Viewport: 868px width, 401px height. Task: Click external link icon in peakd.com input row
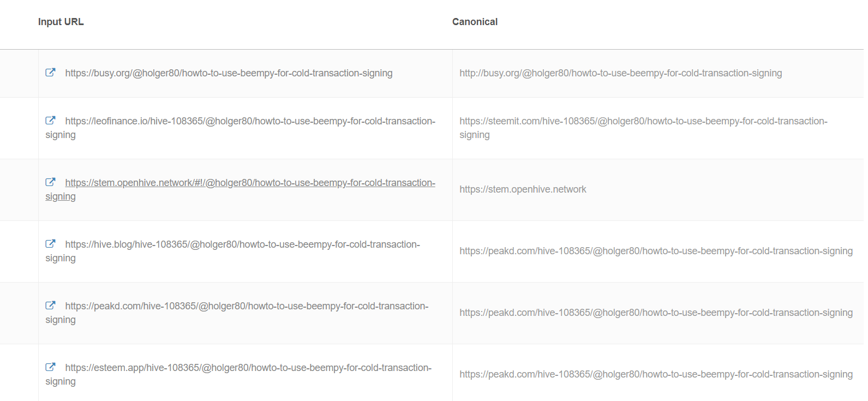50,306
